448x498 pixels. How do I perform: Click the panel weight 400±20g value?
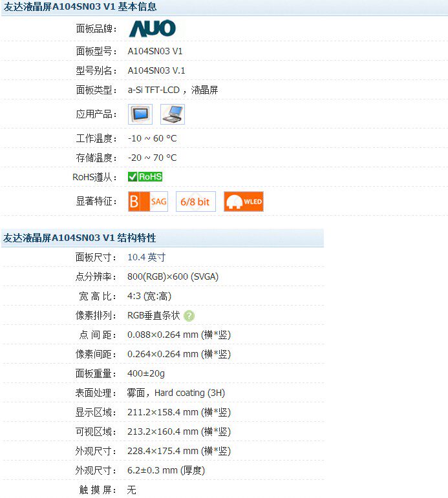[x=146, y=373]
